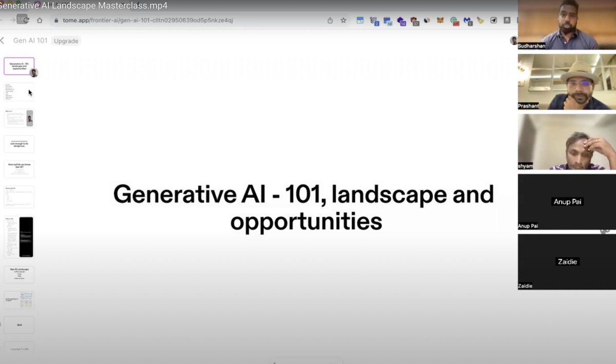Select the 'Just enough to be dangerous' slide
616x364 pixels.
tap(19, 144)
